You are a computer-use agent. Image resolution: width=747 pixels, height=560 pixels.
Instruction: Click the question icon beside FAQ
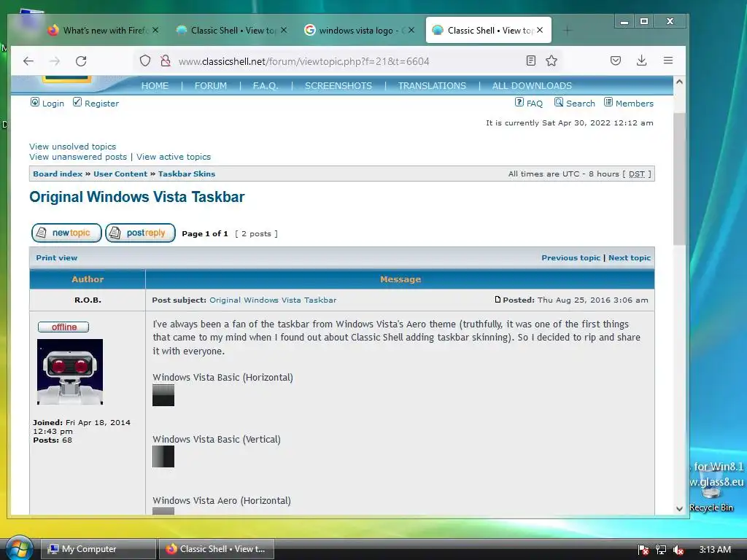pyautogui.click(x=519, y=102)
